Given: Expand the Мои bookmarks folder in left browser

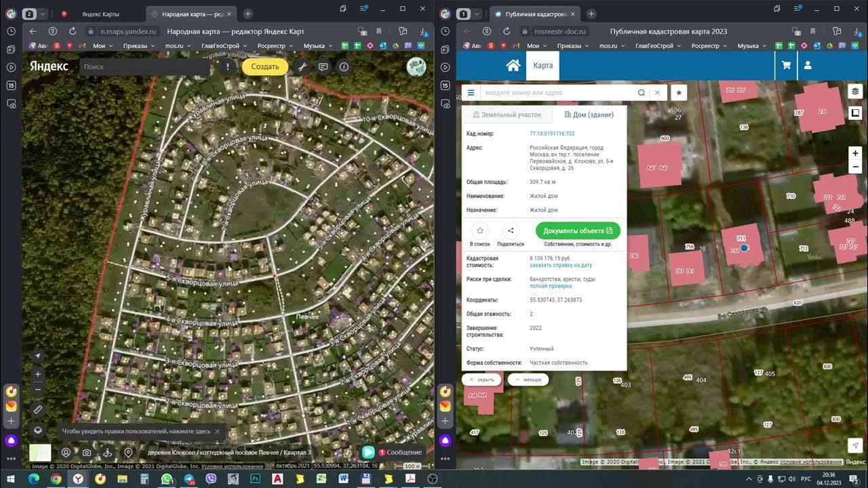Looking at the screenshot, I should (x=102, y=46).
